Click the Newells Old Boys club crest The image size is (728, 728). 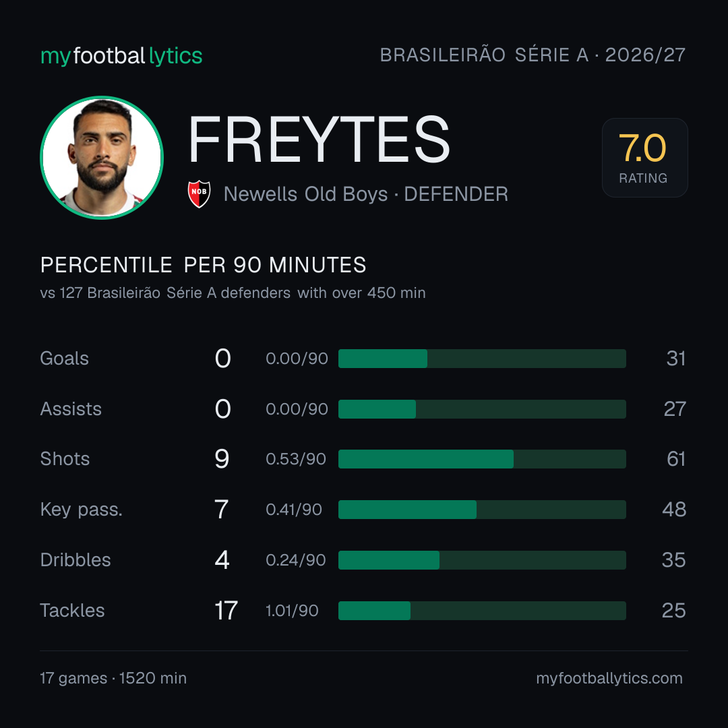(199, 193)
